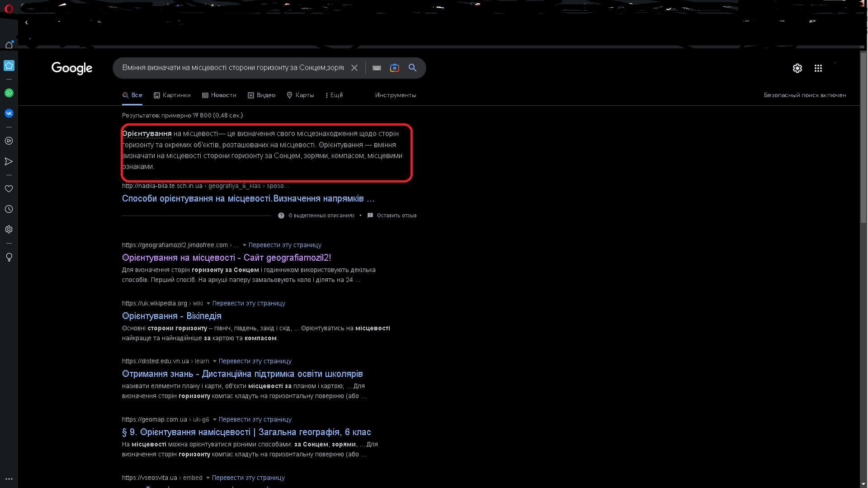Screen dimensions: 868x488
Task: Click the search by image camera icon
Action: pos(394,68)
